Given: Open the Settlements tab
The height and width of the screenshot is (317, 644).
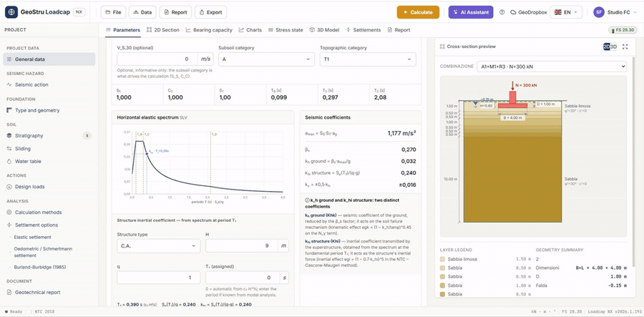Looking at the screenshot, I should [x=364, y=30].
